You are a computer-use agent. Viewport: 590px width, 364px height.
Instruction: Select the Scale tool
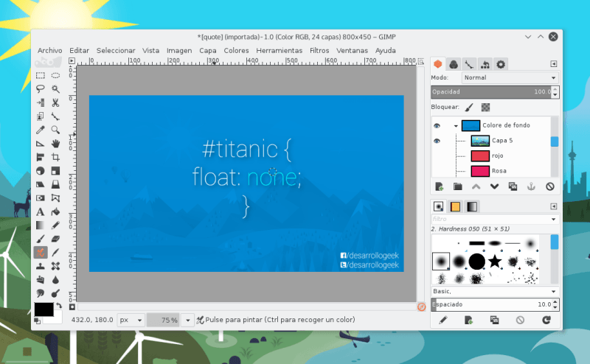(55, 171)
